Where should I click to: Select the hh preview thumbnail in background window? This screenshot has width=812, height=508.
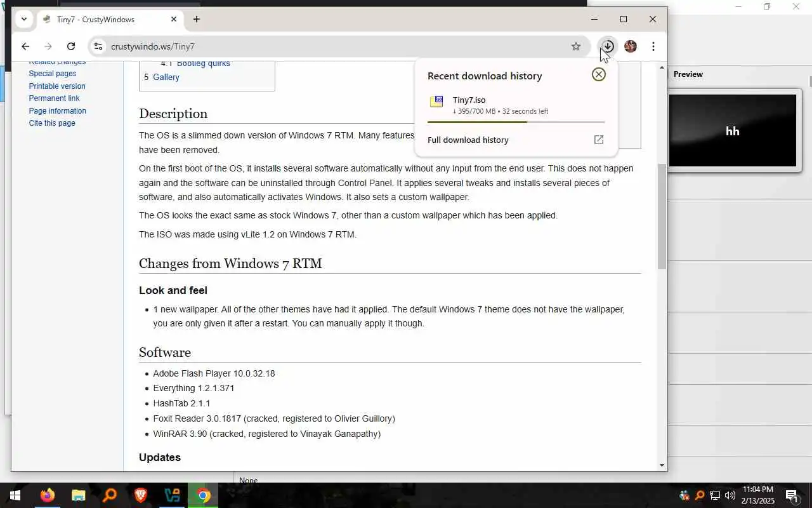click(733, 131)
